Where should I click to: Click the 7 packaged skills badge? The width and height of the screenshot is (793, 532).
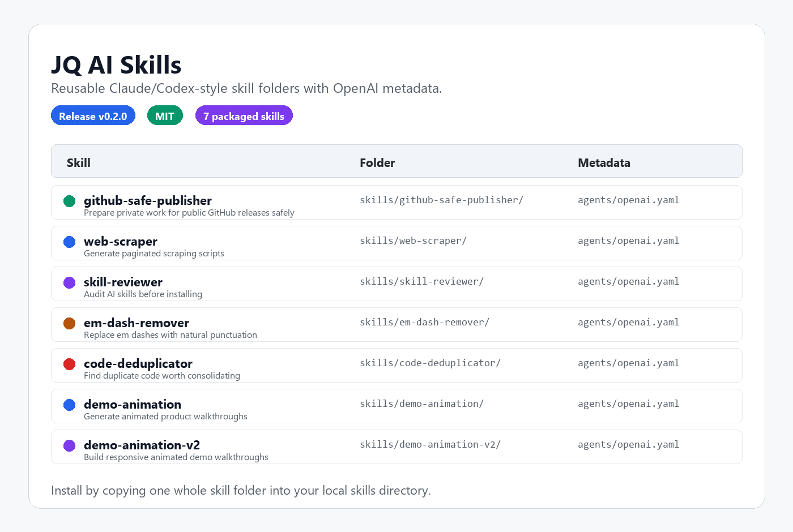click(x=244, y=115)
